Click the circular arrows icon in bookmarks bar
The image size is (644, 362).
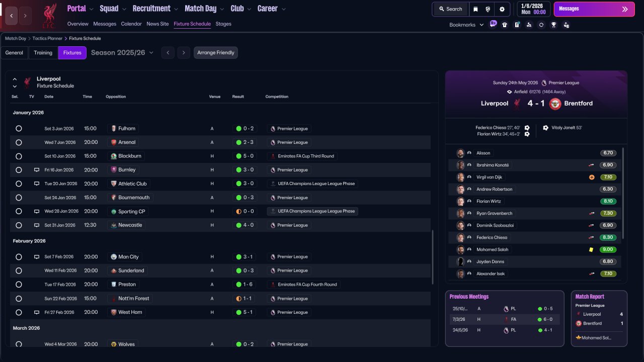(x=541, y=25)
